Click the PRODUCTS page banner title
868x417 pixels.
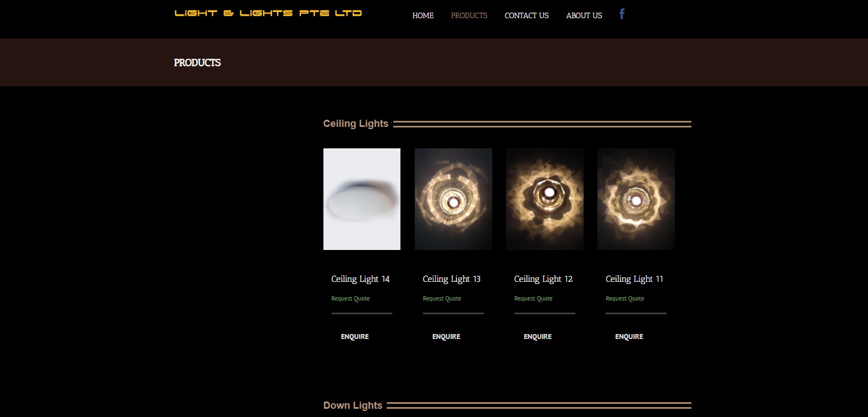[x=197, y=63]
